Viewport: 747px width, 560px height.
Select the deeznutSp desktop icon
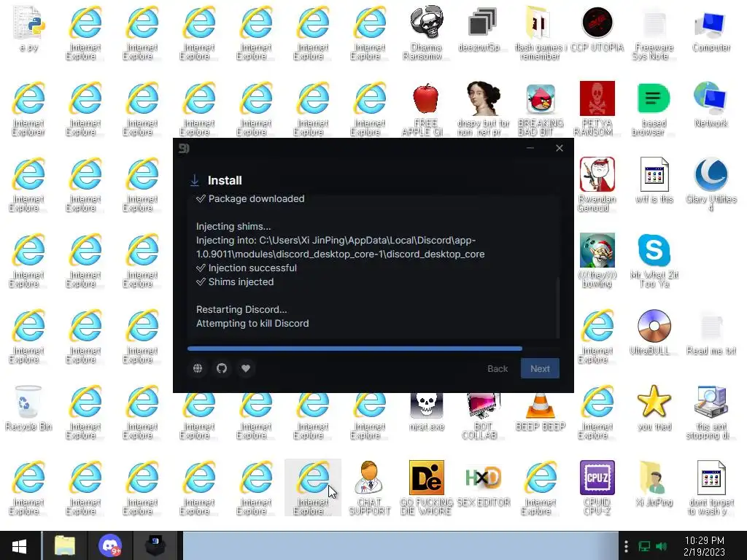tap(483, 28)
